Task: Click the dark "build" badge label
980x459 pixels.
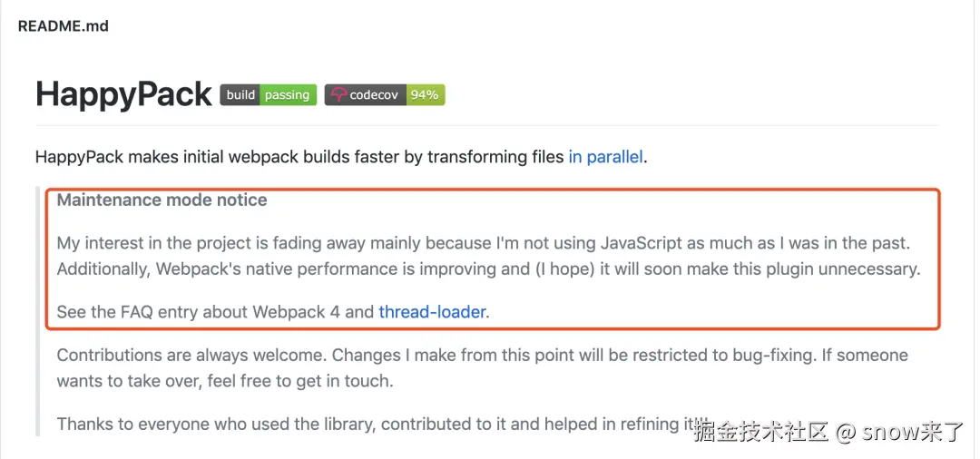Action: pyautogui.click(x=240, y=94)
